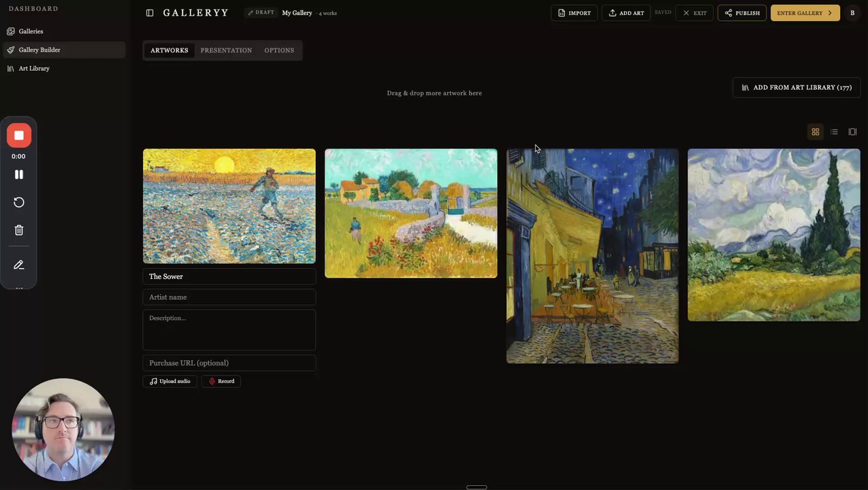This screenshot has height=490, width=868.
Task: Publish the gallery
Action: tap(742, 13)
